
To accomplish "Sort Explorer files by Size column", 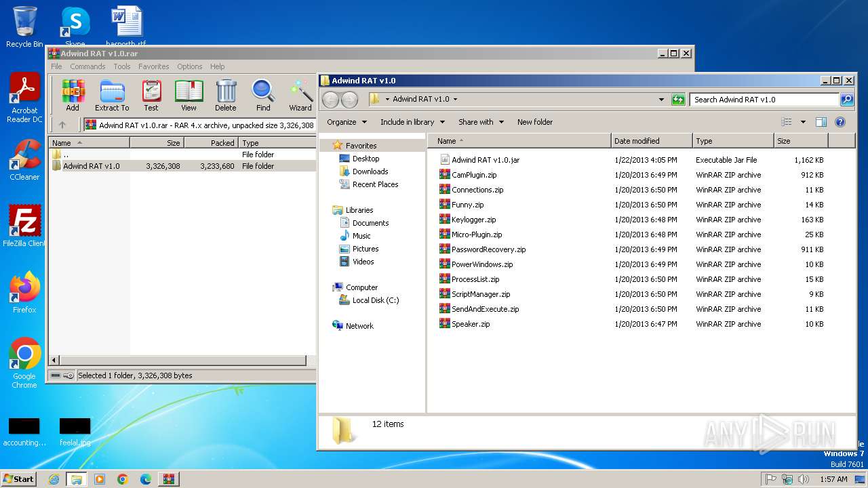I will tap(801, 141).
